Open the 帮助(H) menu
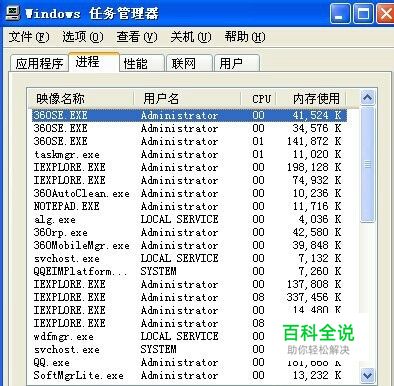The image size is (394, 386). 245,37
